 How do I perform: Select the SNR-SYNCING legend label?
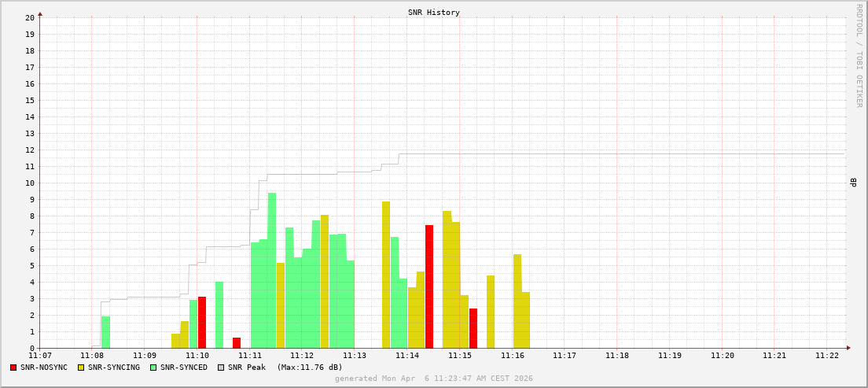114,368
